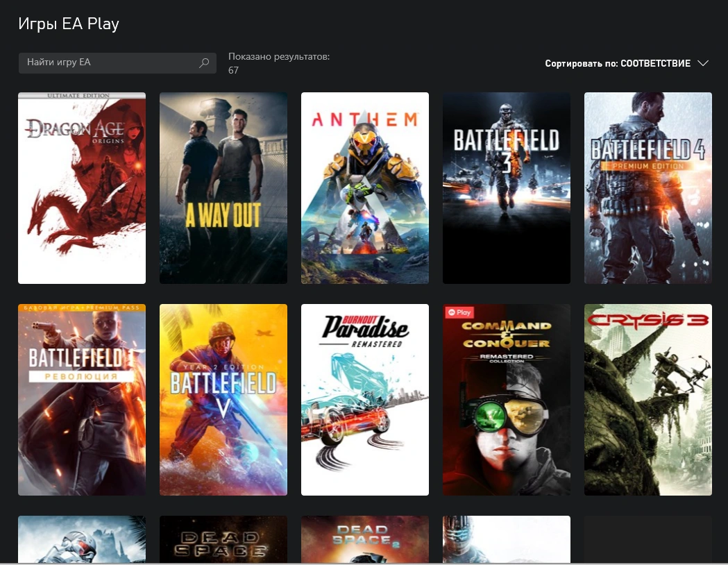Open Dragon Age Origins Ultimate Edition cover

82,188
